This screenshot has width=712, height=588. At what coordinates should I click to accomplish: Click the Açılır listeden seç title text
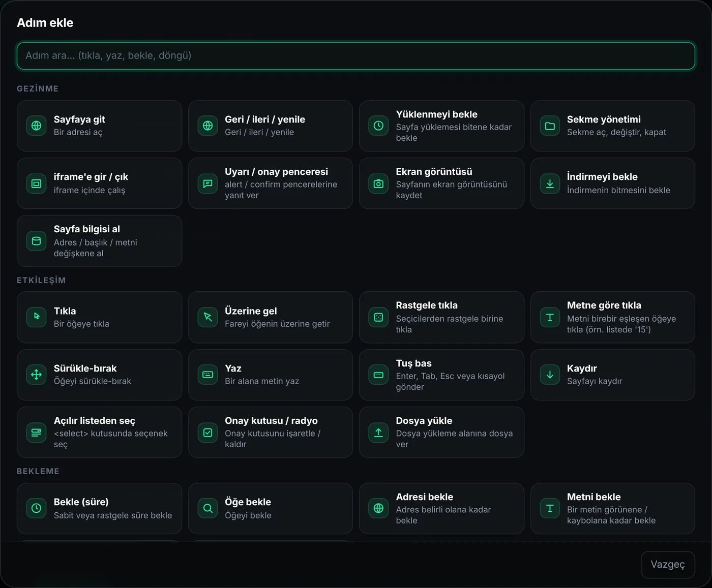pos(95,421)
